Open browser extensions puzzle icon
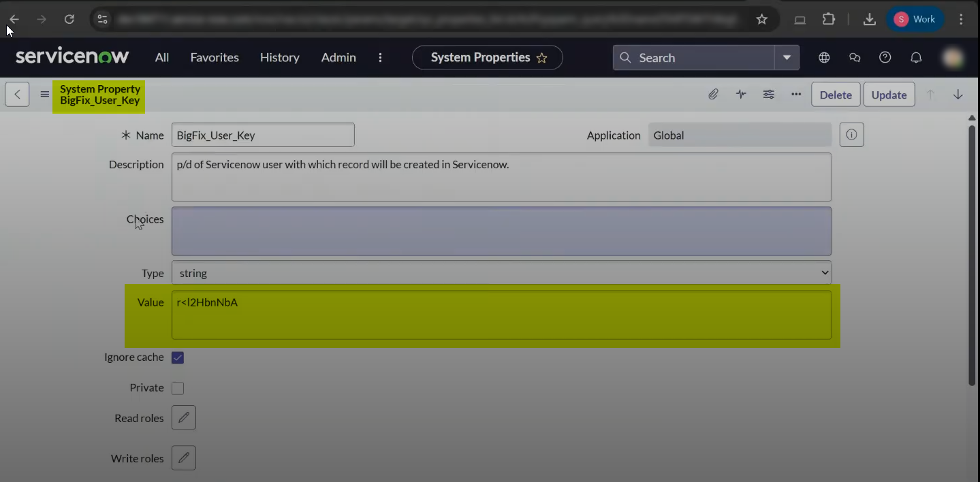 point(829,19)
